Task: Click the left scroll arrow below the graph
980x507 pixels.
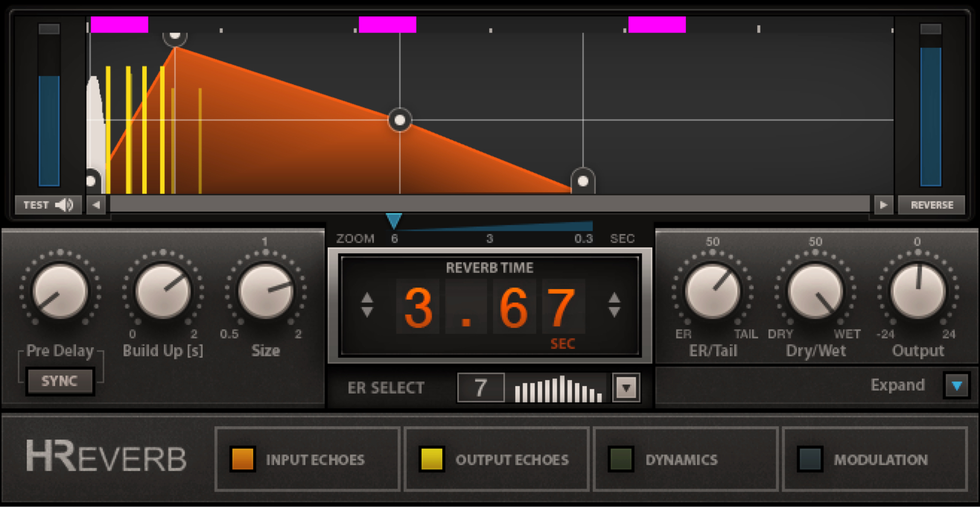Action: pyautogui.click(x=96, y=205)
